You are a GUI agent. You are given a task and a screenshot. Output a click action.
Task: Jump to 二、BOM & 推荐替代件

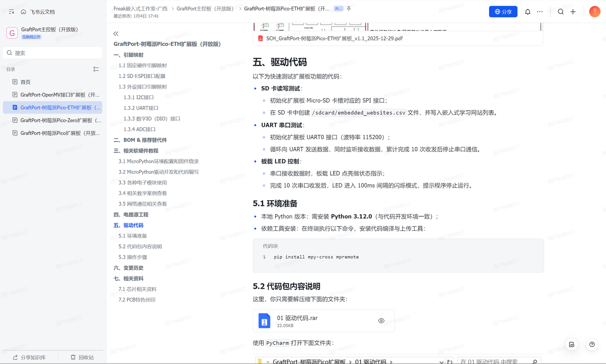140,140
